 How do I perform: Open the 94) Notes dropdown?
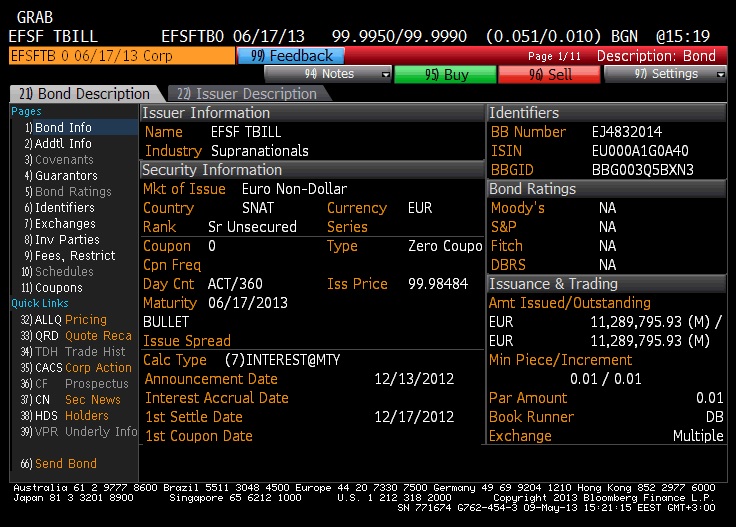click(x=328, y=74)
